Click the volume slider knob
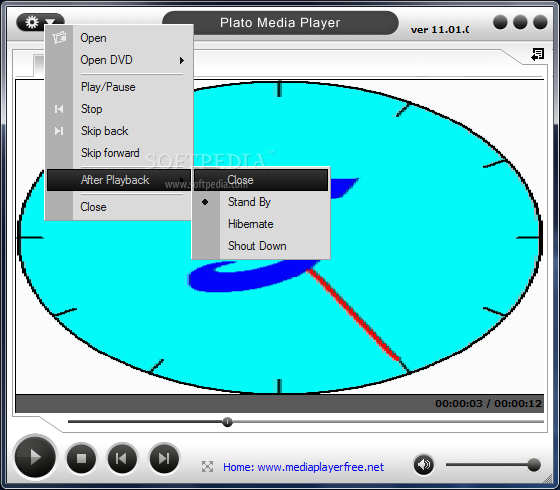 [534, 465]
